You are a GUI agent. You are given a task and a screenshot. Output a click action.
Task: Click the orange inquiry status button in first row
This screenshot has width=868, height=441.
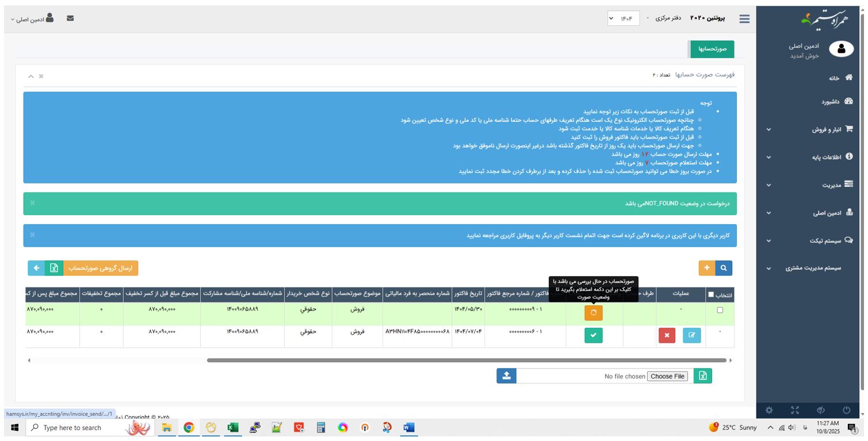tap(593, 313)
